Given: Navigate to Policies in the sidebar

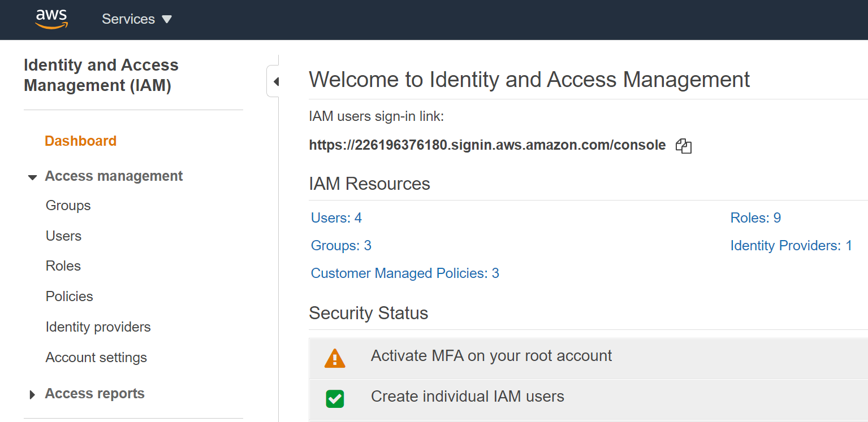Looking at the screenshot, I should [69, 297].
